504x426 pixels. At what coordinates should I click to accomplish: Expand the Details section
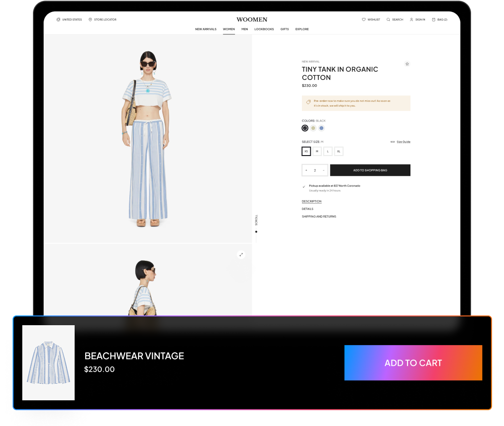tap(308, 209)
